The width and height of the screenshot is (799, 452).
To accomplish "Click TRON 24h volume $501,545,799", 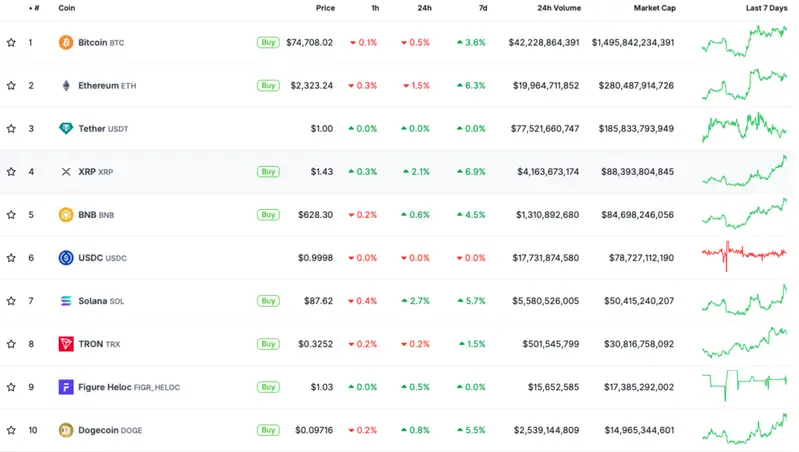I will (x=550, y=344).
